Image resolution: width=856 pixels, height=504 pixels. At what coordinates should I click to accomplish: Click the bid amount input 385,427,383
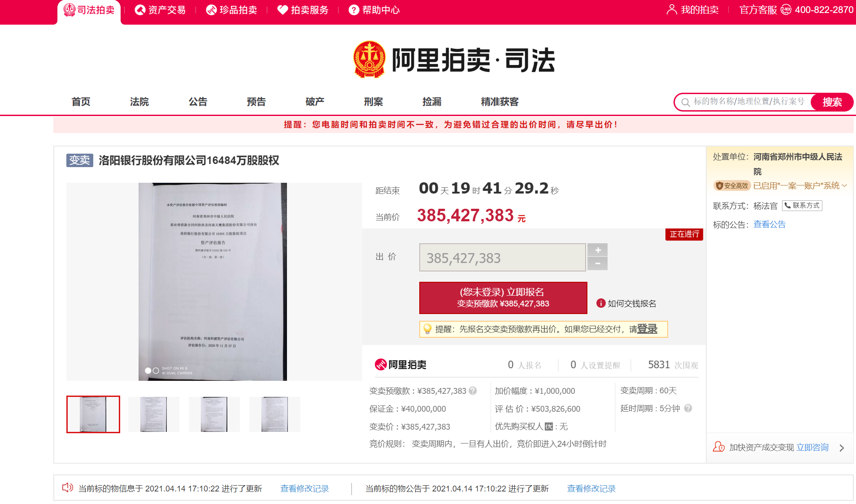502,258
